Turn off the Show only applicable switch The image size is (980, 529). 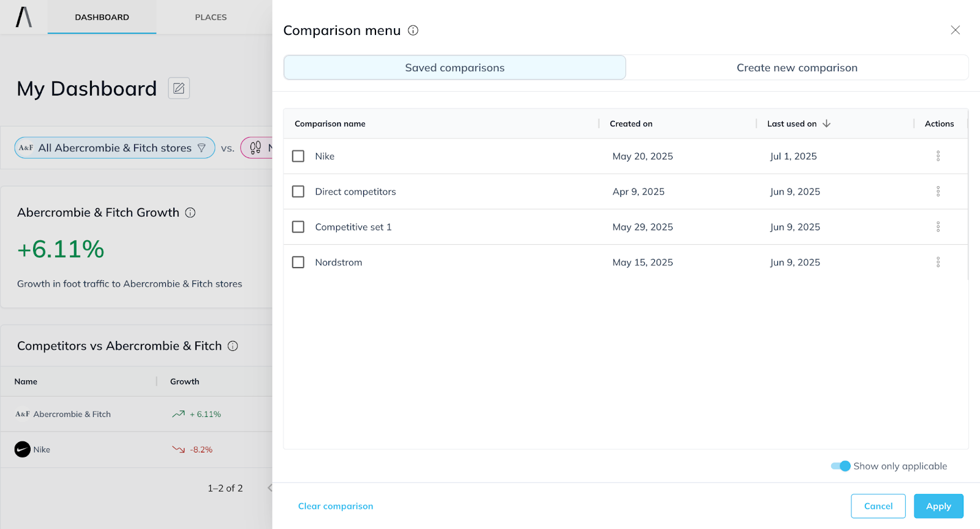[x=840, y=466]
